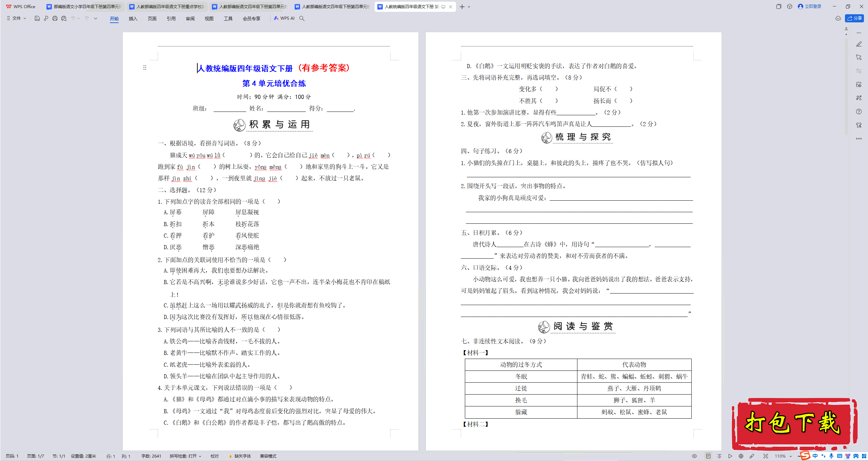Expand the 文件 menu dropdown
The image size is (868, 461).
point(16,18)
